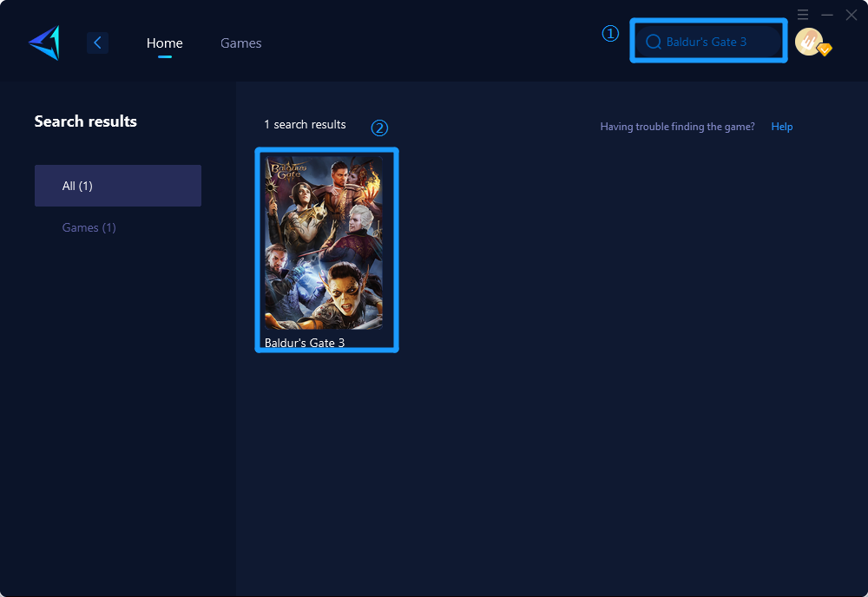Minimize the application window

827,15
